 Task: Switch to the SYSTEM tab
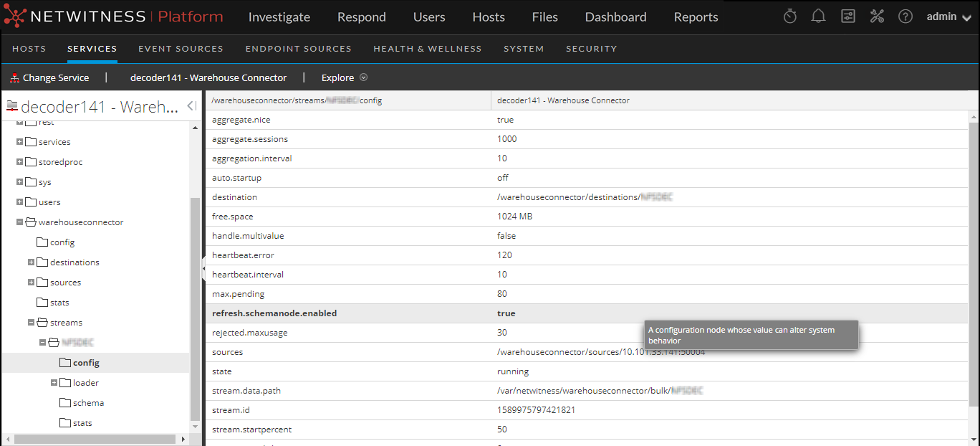click(524, 49)
